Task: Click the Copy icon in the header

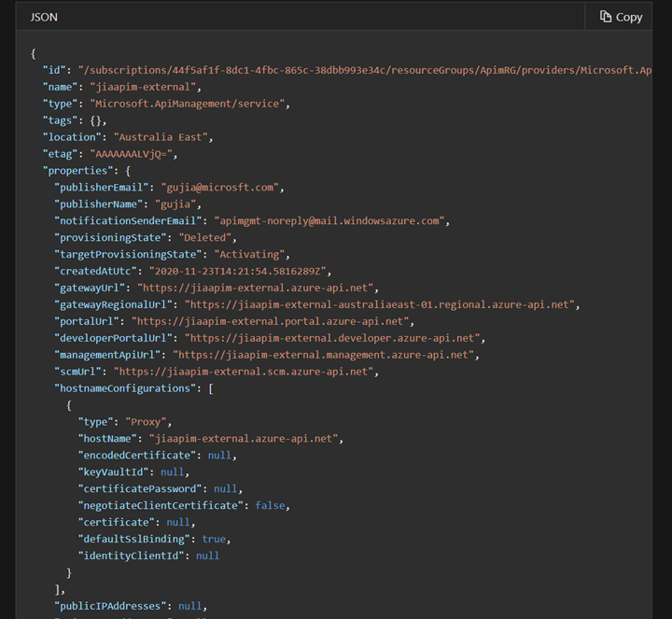Action: pos(606,17)
